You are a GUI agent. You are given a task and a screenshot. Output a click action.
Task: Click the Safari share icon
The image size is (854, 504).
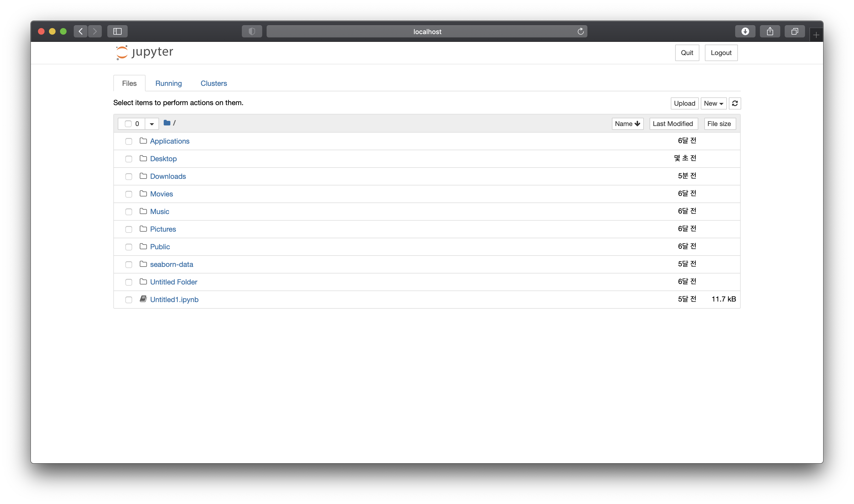pyautogui.click(x=770, y=32)
